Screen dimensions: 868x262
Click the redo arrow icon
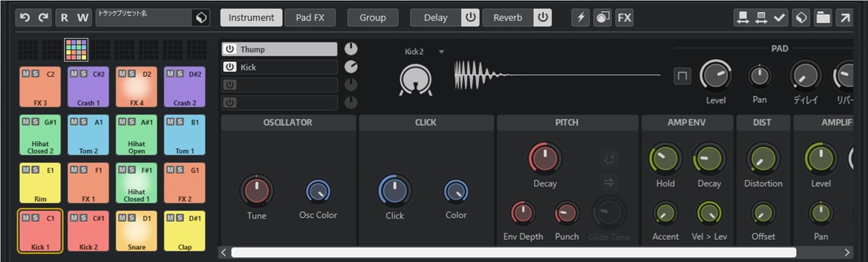coord(43,17)
